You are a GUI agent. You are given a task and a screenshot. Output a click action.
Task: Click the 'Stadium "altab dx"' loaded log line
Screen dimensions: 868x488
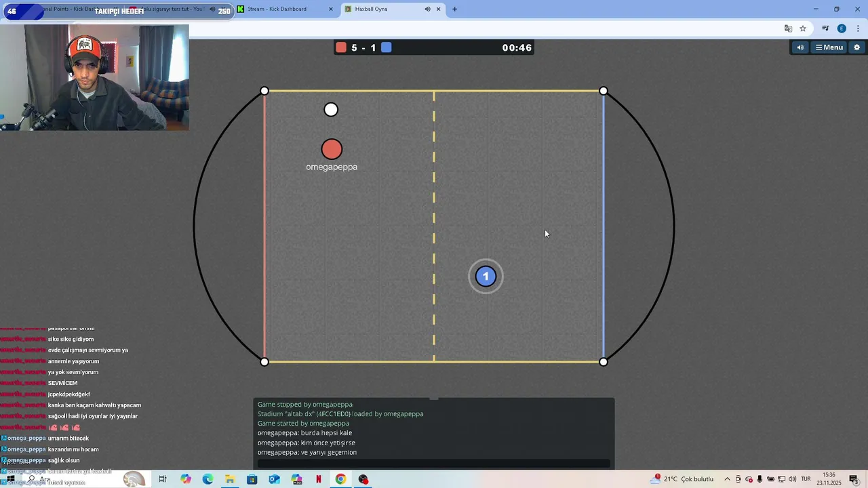click(x=340, y=413)
